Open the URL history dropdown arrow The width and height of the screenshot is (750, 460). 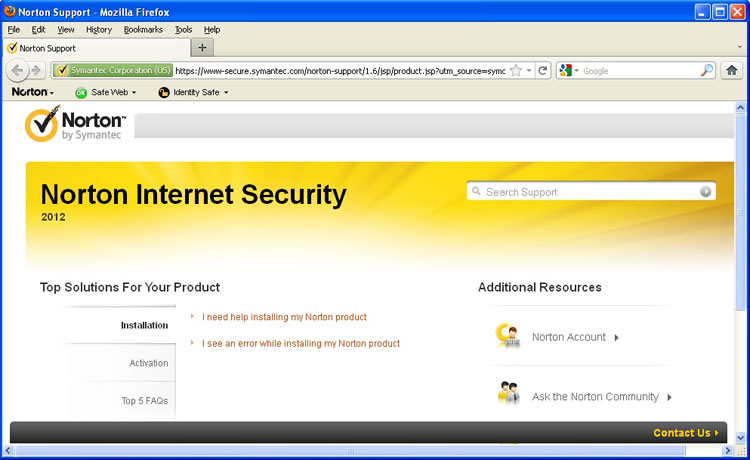[x=529, y=71]
